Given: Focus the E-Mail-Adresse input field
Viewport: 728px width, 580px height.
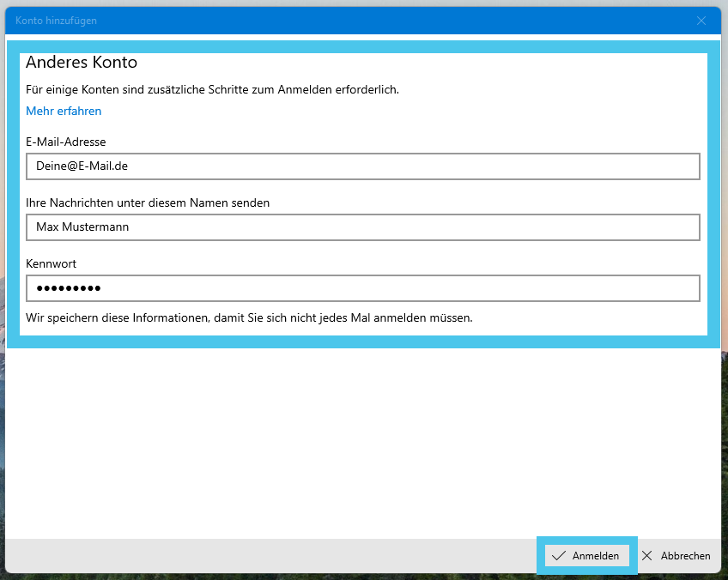Looking at the screenshot, I should point(362,166).
